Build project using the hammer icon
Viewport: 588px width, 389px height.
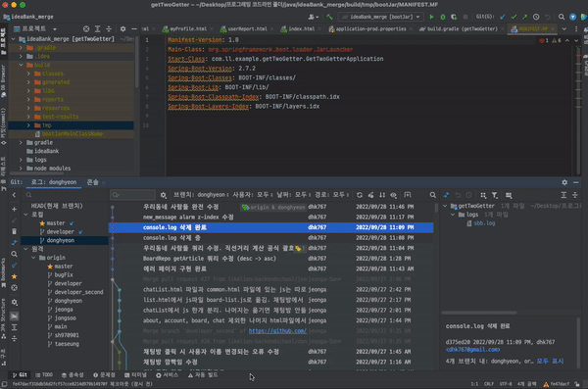point(329,17)
